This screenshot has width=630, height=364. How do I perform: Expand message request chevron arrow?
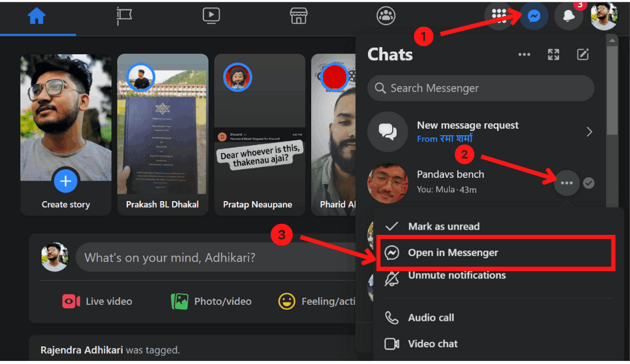coord(589,132)
